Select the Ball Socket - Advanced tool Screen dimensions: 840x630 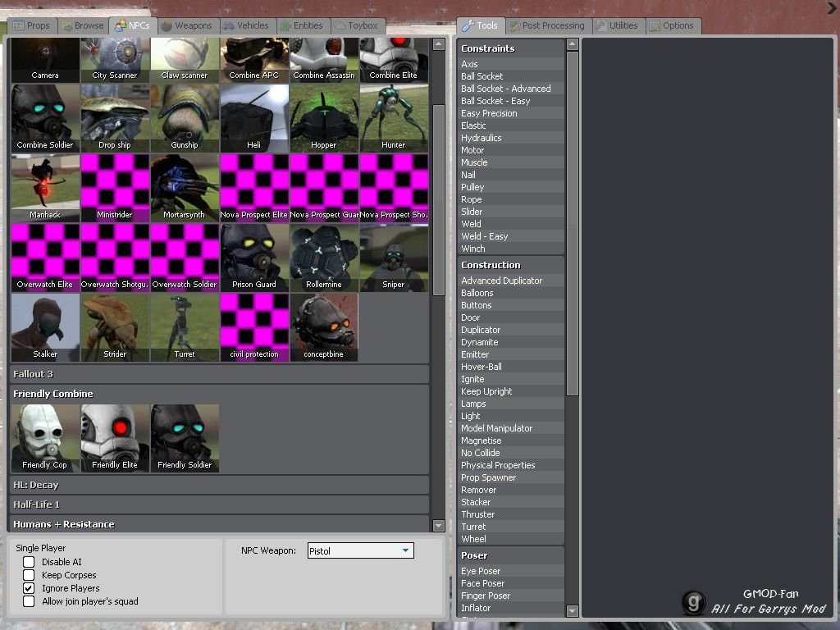point(511,89)
